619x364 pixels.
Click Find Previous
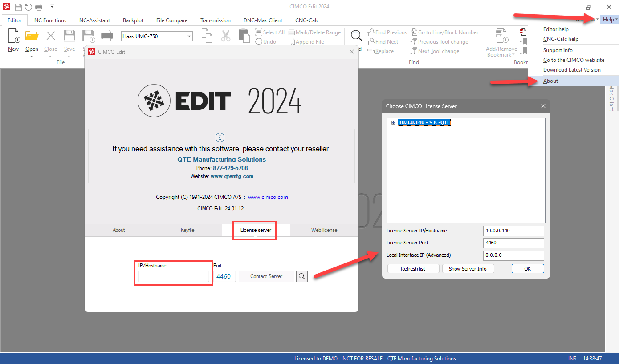(x=387, y=32)
